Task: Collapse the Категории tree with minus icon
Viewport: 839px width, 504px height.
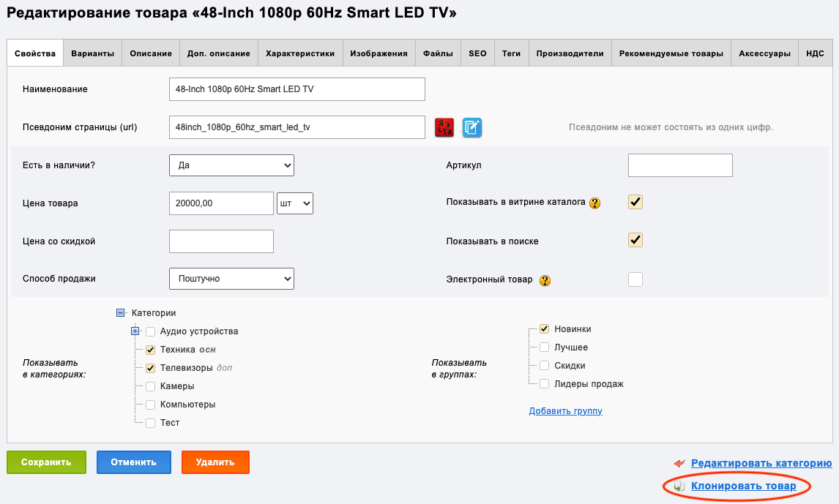Action: pos(120,312)
